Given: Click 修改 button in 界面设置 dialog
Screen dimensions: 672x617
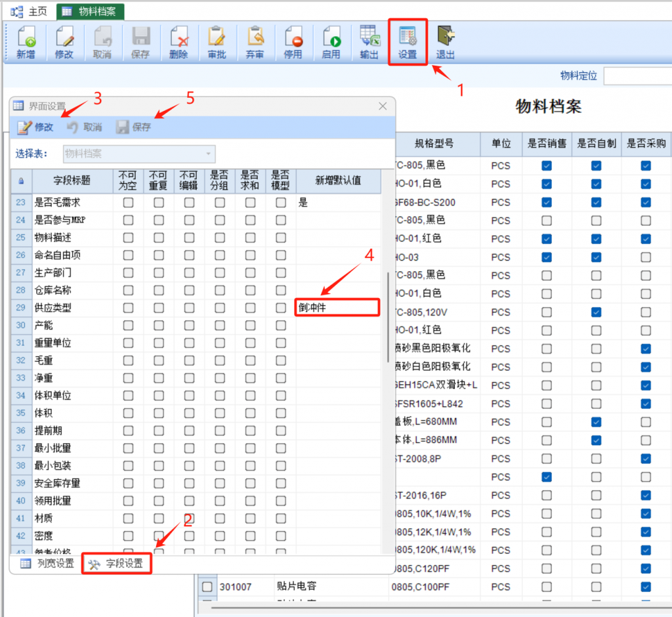Looking at the screenshot, I should click(35, 127).
